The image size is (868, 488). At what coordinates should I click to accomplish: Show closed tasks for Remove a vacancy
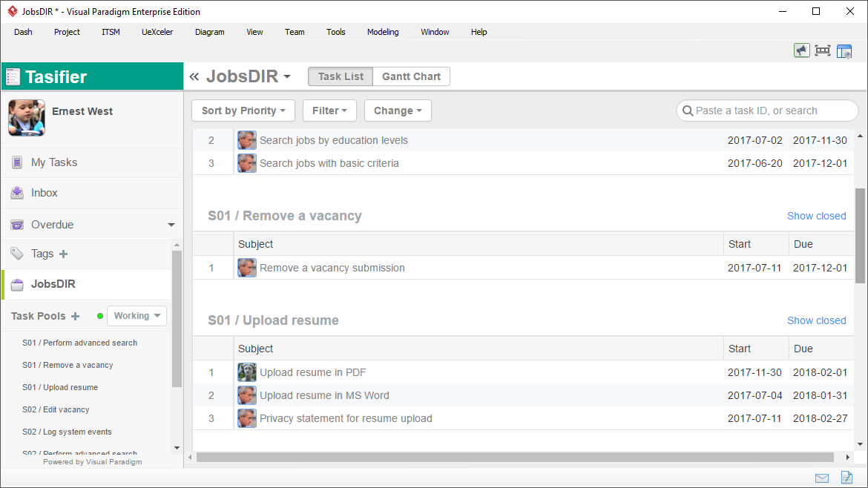pyautogui.click(x=817, y=216)
